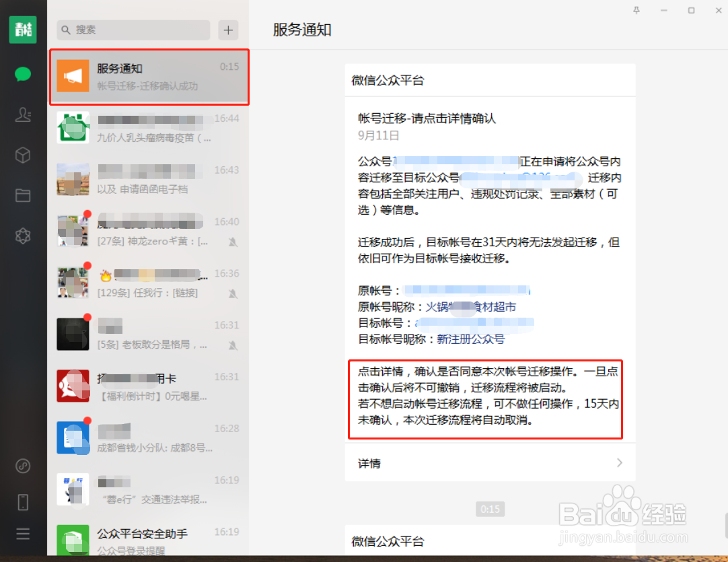Open the chat with 福利倒计时 message
The image size is (728, 562).
pyautogui.click(x=149, y=386)
